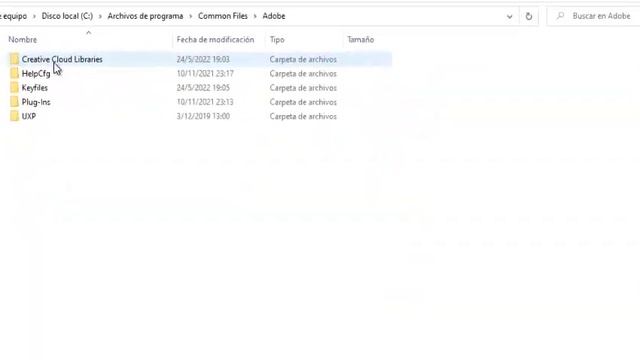This screenshot has height=360, width=640.
Task: Sort by Nombre column header
Action: [x=22, y=40]
